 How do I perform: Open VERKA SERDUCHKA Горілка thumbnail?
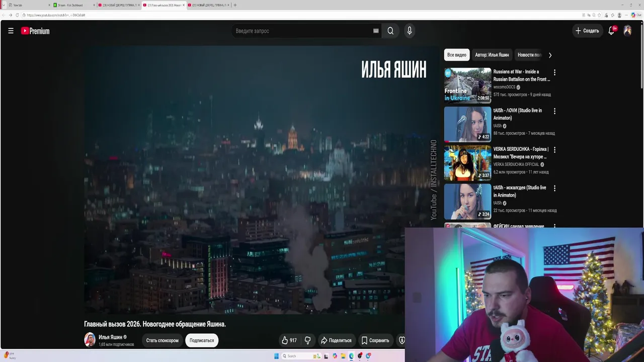(x=467, y=163)
